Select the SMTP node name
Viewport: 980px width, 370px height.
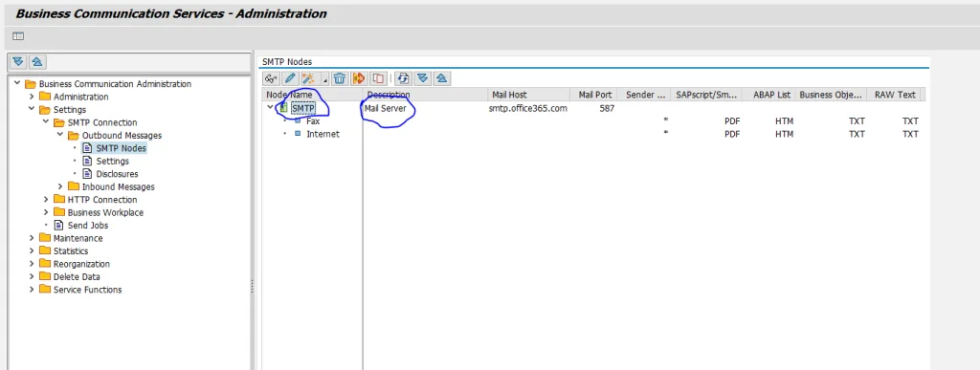303,109
